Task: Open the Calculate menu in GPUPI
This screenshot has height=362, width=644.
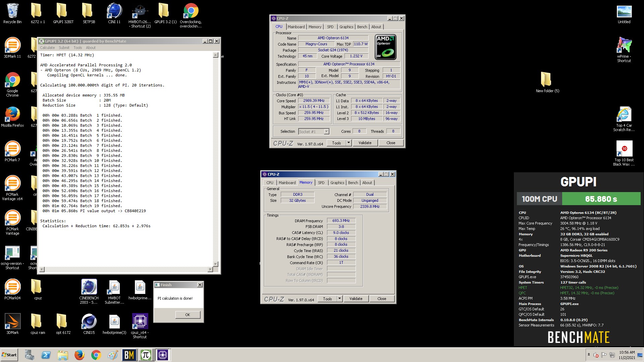Action: [47, 48]
